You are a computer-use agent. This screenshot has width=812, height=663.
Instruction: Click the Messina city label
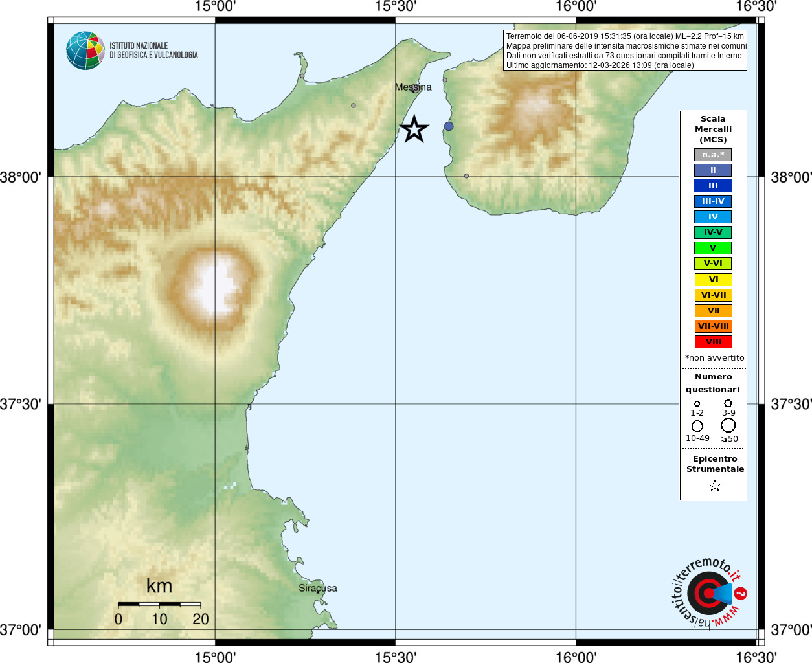[x=413, y=87]
